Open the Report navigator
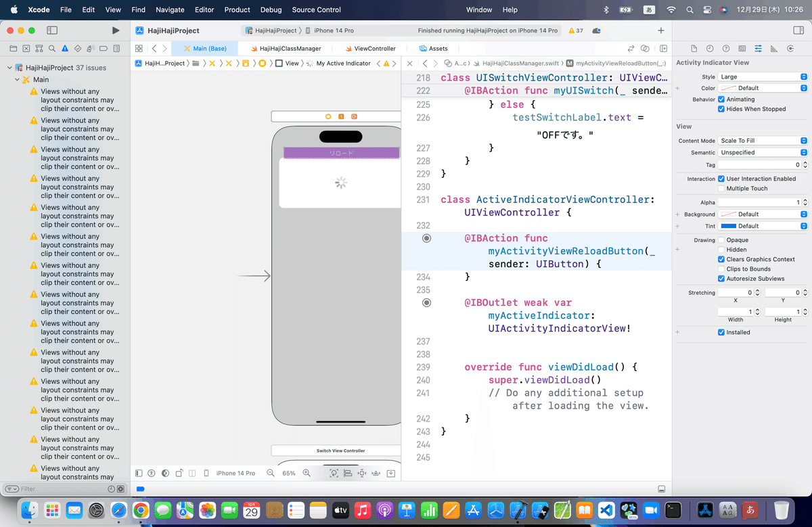 (x=116, y=49)
